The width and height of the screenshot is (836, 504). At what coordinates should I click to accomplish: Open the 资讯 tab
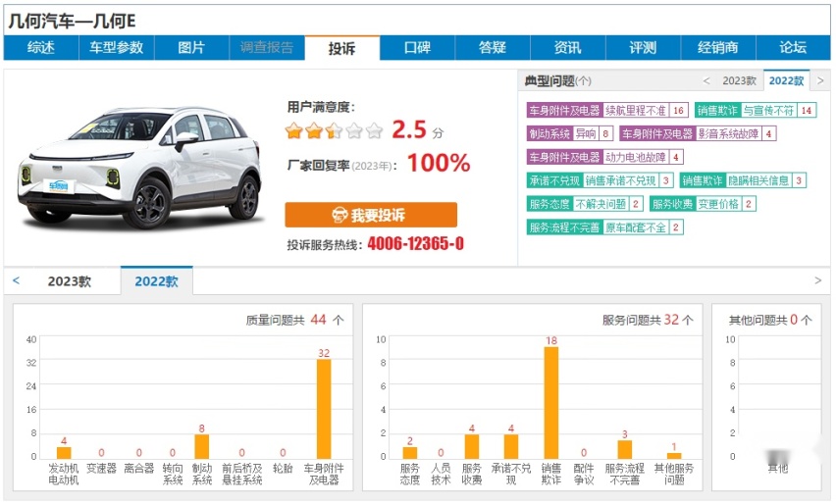tap(567, 48)
